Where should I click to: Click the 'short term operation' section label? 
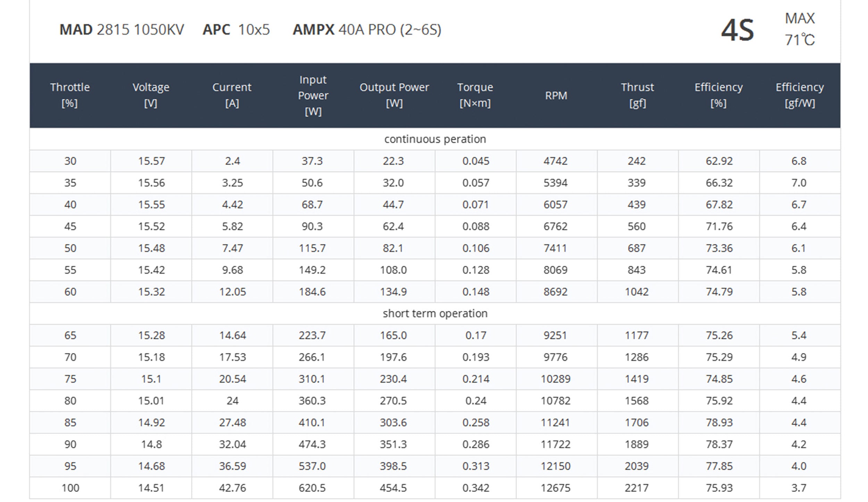tap(435, 313)
